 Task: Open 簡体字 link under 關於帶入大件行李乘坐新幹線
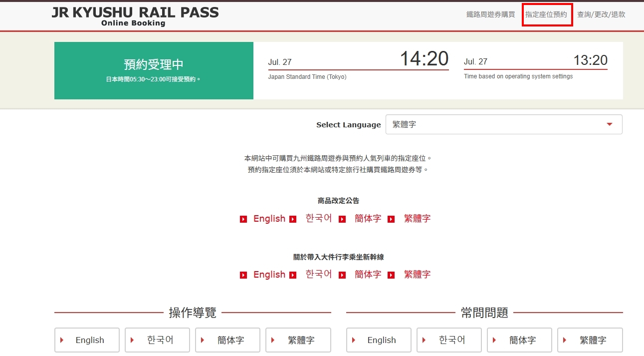pos(368,274)
